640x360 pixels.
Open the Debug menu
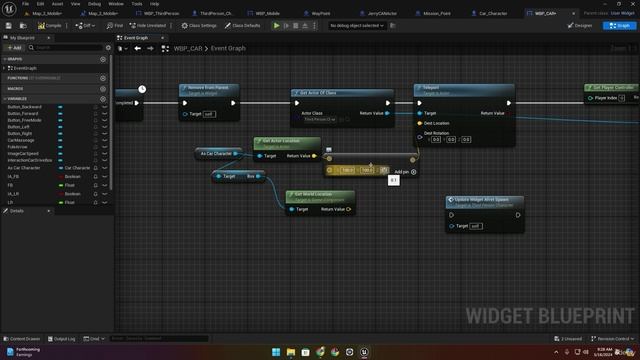(94, 4)
